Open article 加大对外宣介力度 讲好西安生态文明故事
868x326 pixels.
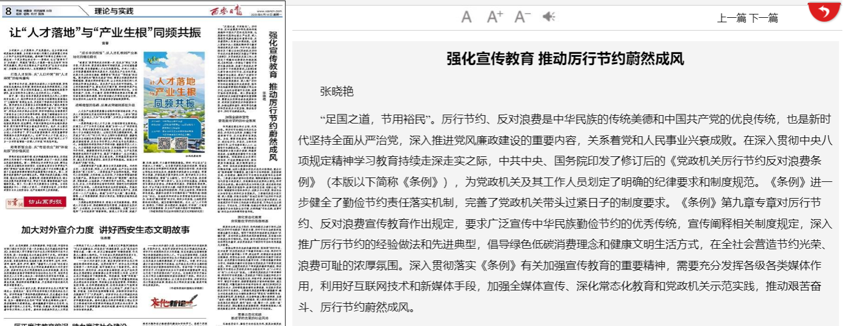coord(105,229)
